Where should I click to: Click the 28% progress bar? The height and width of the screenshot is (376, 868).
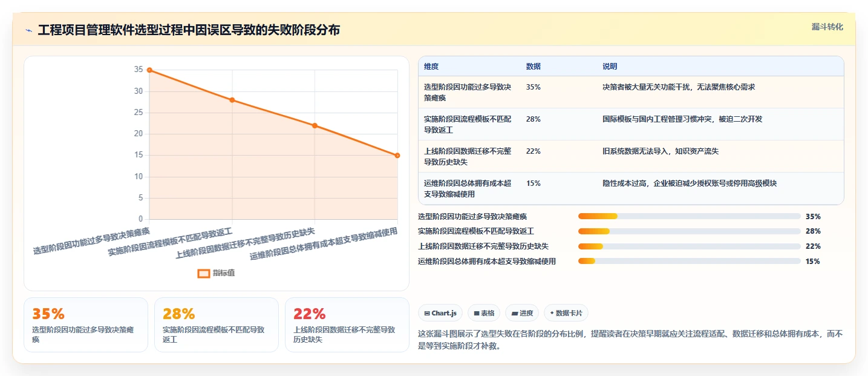tap(690, 231)
